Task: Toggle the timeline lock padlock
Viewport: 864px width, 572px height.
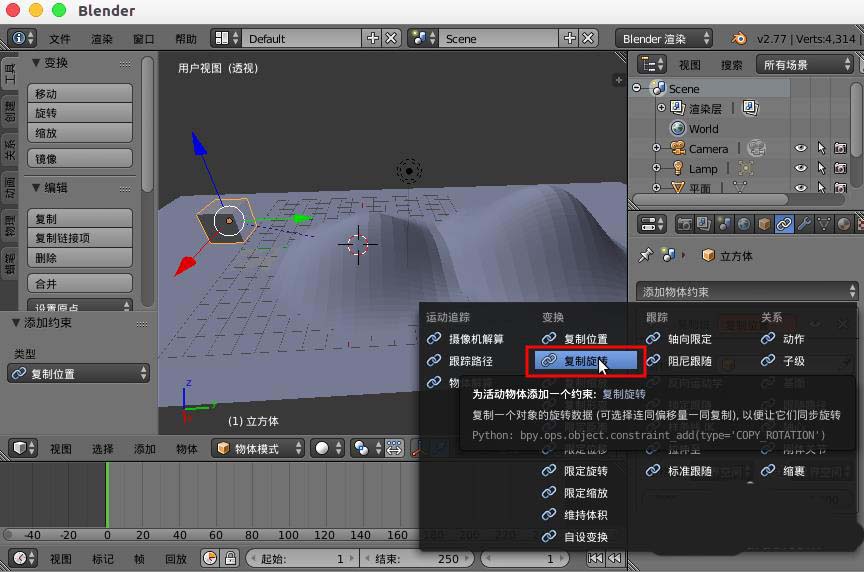Action: pos(230,558)
